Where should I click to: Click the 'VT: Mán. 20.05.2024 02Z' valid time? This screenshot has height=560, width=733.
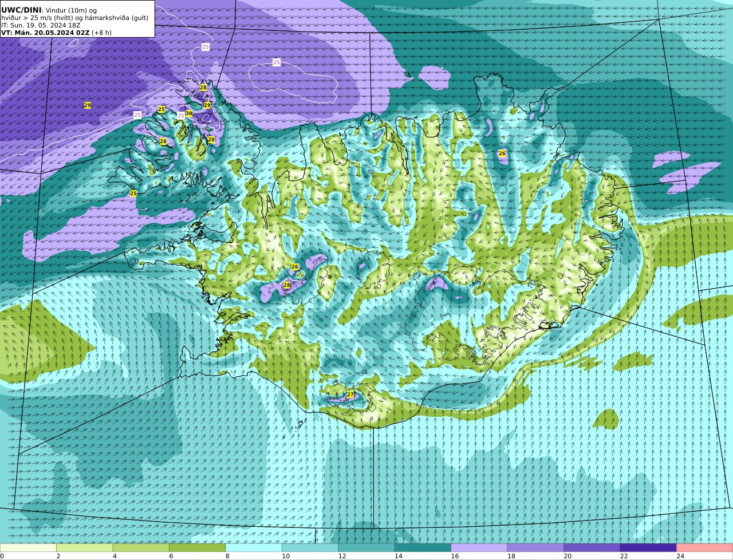click(x=45, y=33)
